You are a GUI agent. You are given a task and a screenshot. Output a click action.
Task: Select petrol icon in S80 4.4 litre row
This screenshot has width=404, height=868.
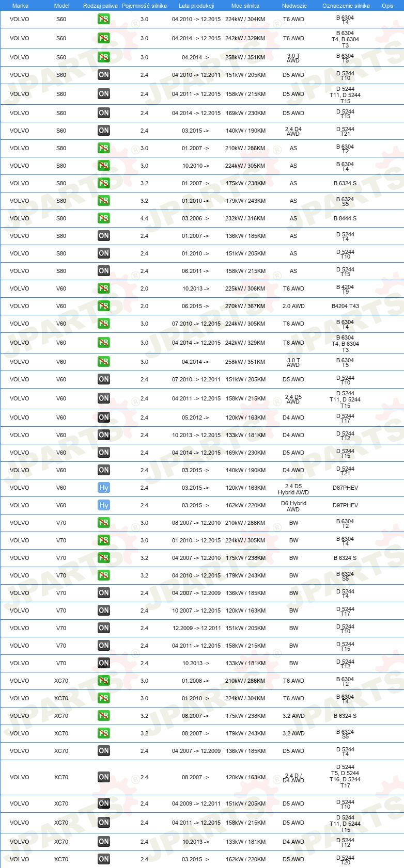104,218
